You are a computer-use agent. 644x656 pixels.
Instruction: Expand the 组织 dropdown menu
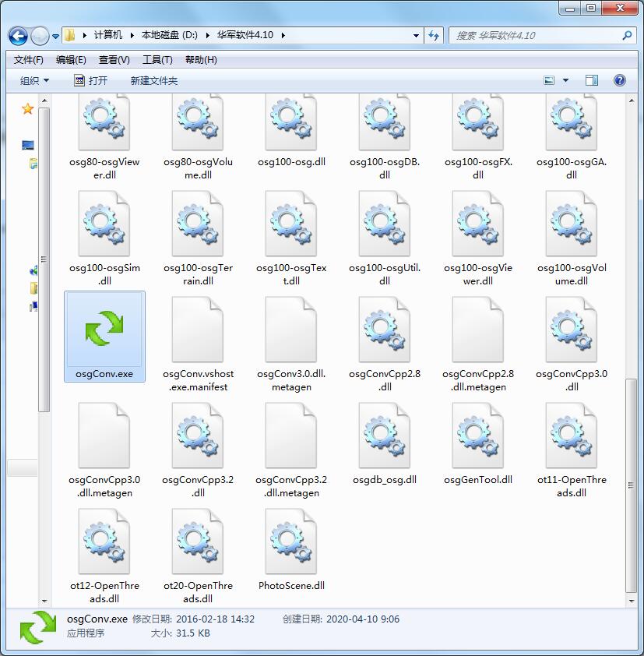point(34,81)
